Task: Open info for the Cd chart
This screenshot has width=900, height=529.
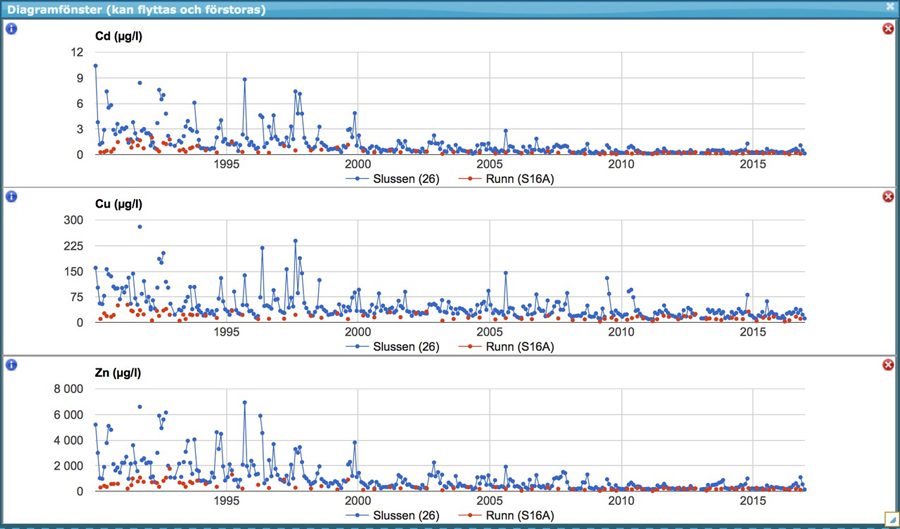Action: coord(11,29)
